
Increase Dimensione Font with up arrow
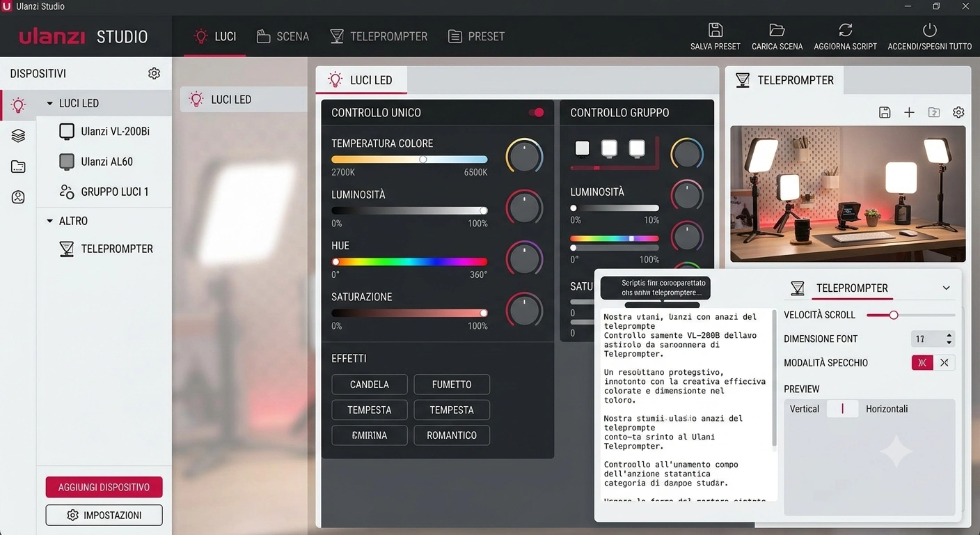(949, 335)
